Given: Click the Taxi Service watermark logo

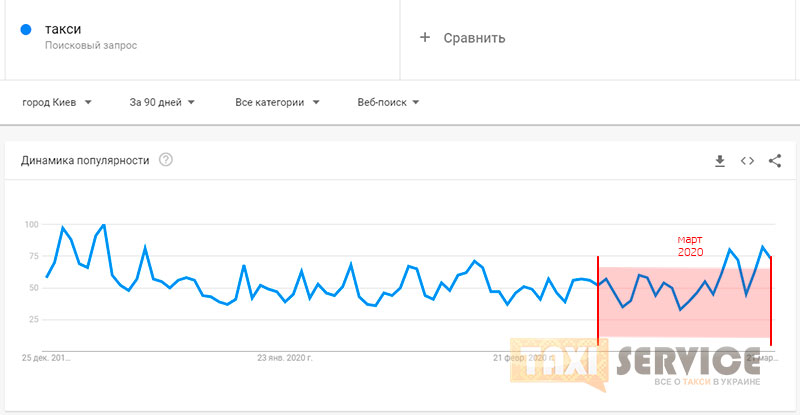Looking at the screenshot, I should [x=635, y=365].
